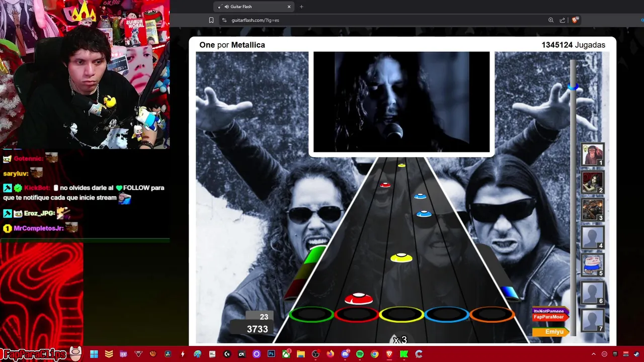
Task: Bookmark this page with the bookmark icon
Action: [211, 20]
